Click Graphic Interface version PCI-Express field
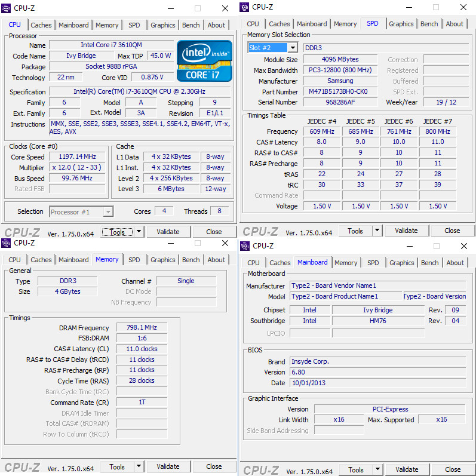 (x=390, y=409)
